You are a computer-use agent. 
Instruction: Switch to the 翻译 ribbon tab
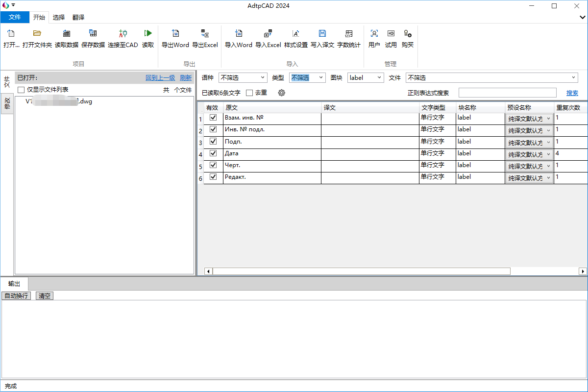click(x=78, y=17)
